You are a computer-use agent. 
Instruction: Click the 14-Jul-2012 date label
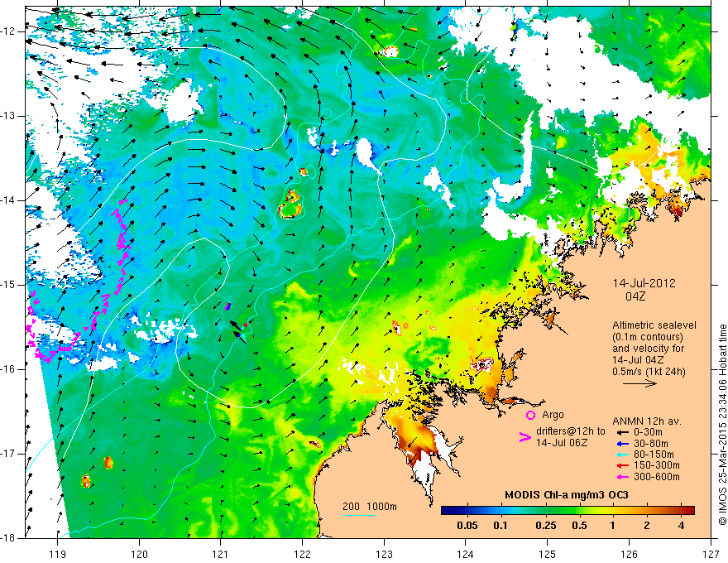(x=644, y=283)
